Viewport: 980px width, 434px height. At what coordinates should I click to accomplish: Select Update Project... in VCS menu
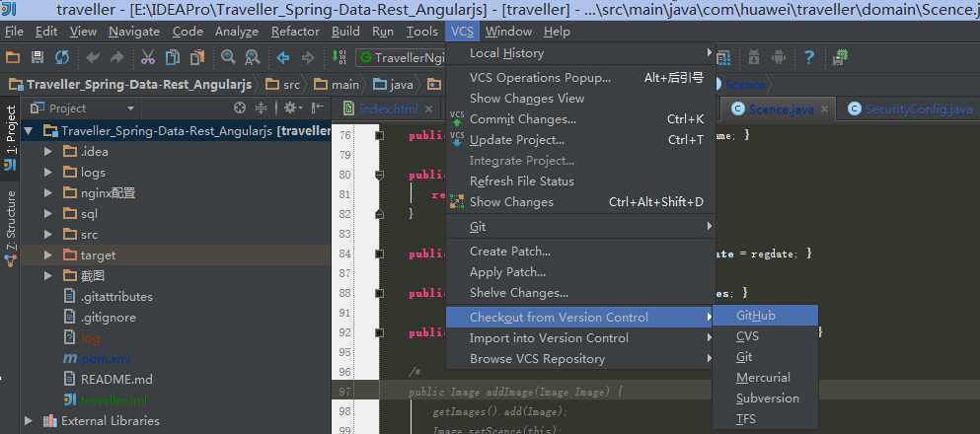(x=580, y=140)
